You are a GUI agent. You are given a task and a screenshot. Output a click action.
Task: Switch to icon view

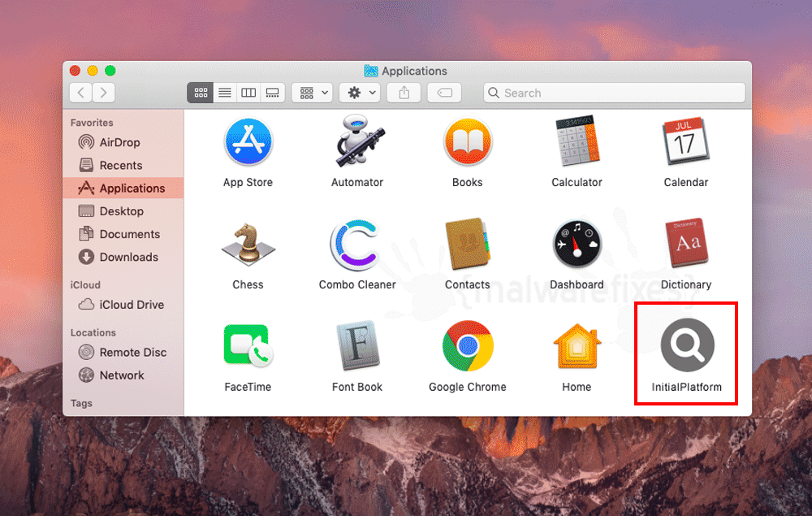point(201,93)
